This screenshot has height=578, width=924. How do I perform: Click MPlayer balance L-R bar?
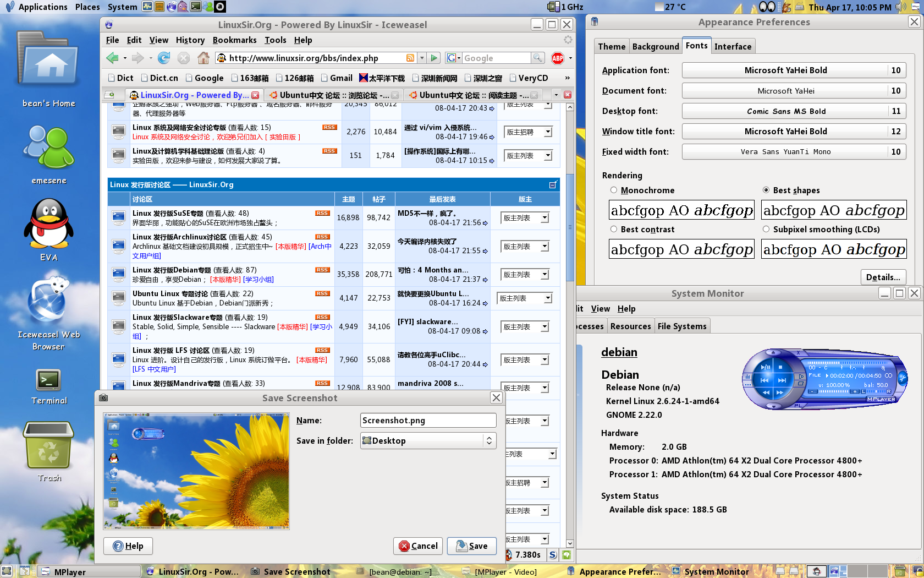(876, 391)
